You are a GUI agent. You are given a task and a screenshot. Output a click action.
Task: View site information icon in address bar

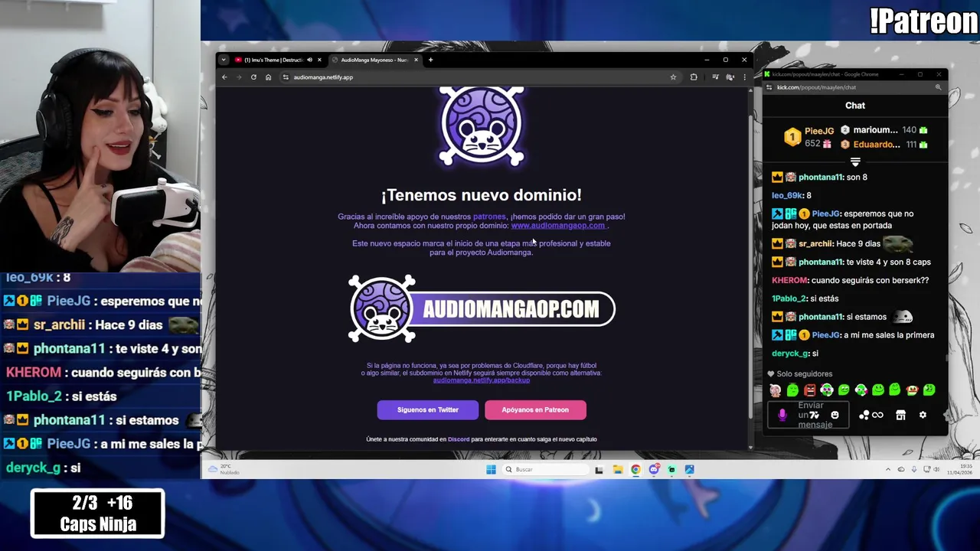[286, 77]
